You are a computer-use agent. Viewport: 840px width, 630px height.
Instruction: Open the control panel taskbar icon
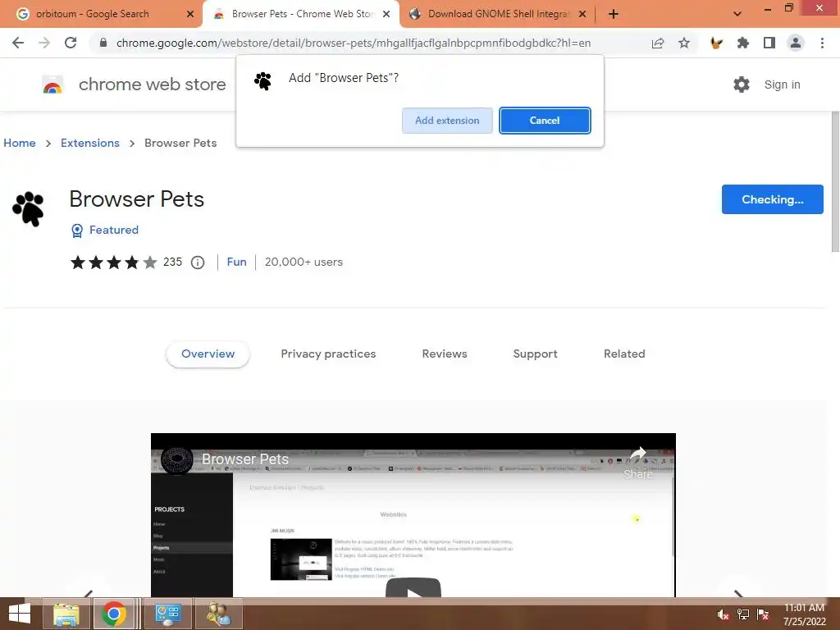(167, 614)
